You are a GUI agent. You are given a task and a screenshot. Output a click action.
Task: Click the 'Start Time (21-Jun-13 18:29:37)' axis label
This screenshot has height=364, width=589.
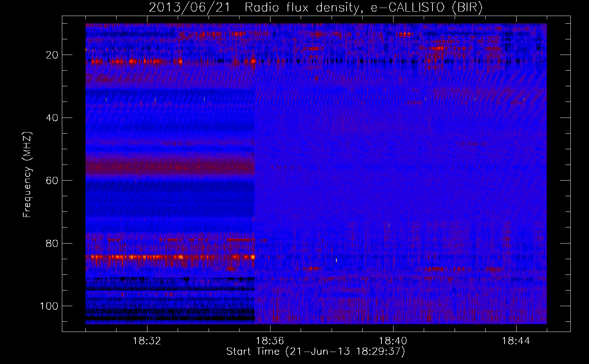tap(316, 352)
